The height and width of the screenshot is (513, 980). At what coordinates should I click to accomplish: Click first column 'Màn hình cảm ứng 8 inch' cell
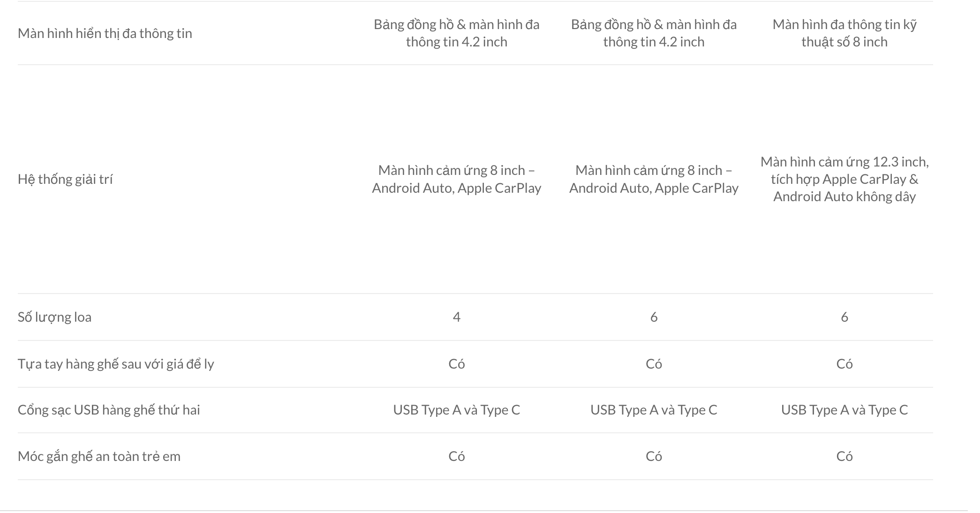click(456, 179)
